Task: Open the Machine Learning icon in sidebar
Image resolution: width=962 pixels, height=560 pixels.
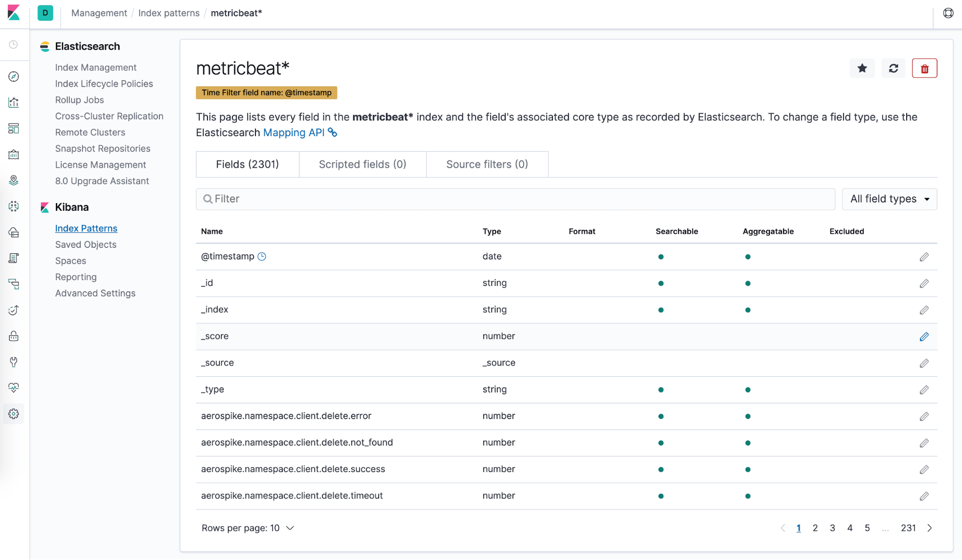Action: click(x=14, y=206)
